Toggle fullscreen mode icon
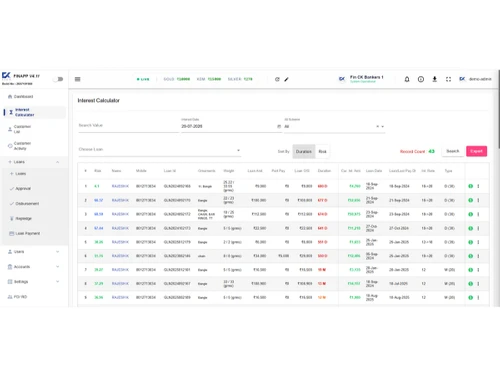This screenshot has width=500, height=375. click(448, 79)
